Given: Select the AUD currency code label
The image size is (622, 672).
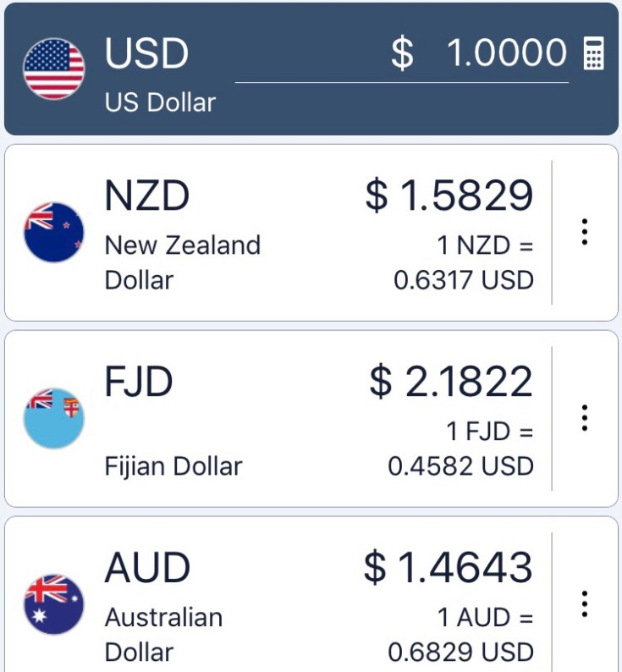Looking at the screenshot, I should point(147,567).
